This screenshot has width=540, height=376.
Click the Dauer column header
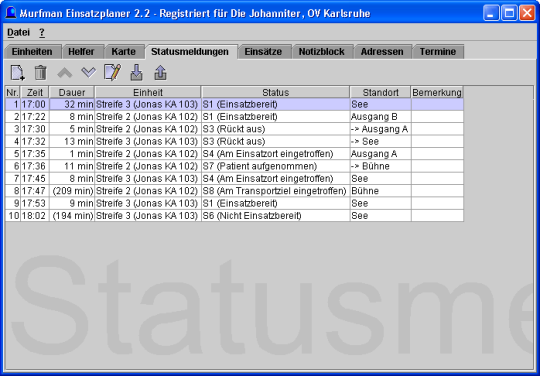[72, 92]
